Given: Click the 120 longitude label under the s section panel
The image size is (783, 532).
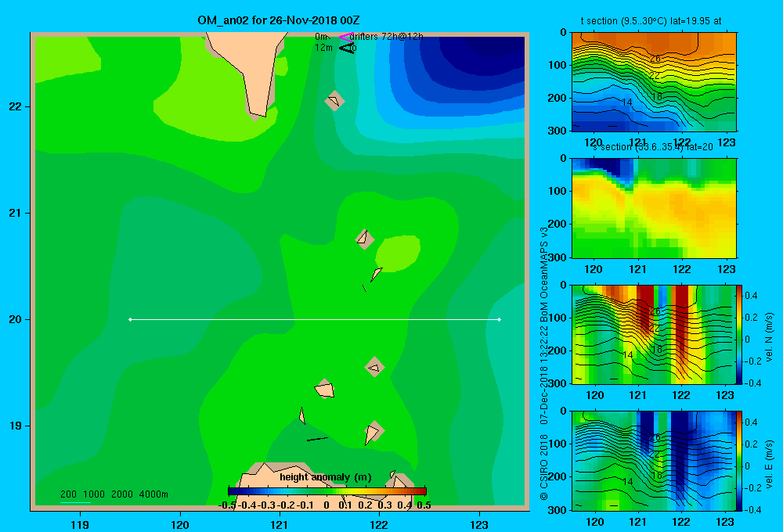Looking at the screenshot, I should click(594, 269).
